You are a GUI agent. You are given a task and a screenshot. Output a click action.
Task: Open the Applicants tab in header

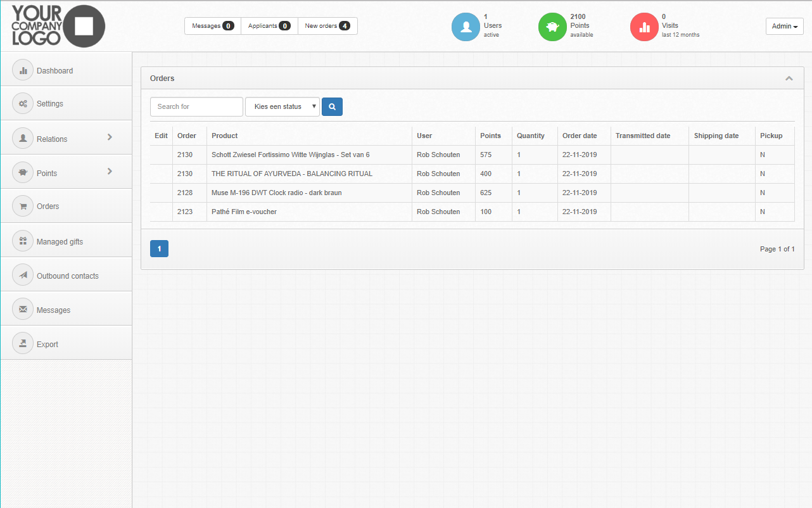coord(269,26)
